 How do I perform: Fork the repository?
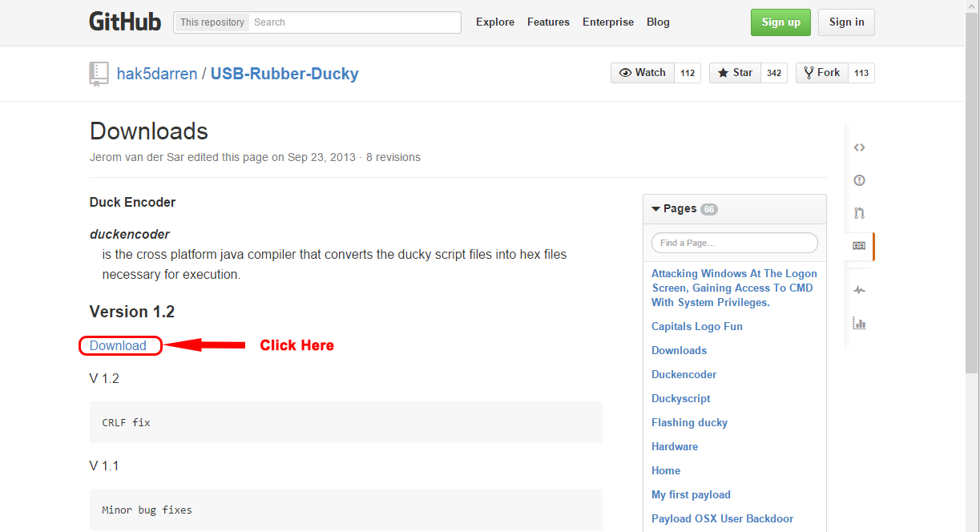821,73
